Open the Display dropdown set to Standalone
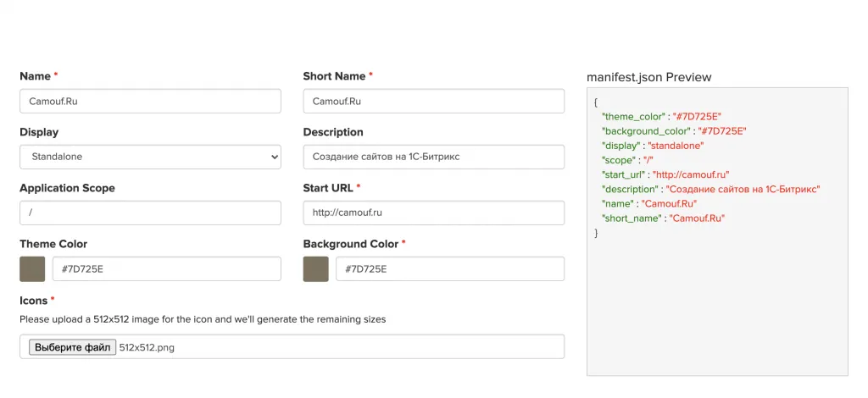Screen dimensions: 868x398 (150, 157)
